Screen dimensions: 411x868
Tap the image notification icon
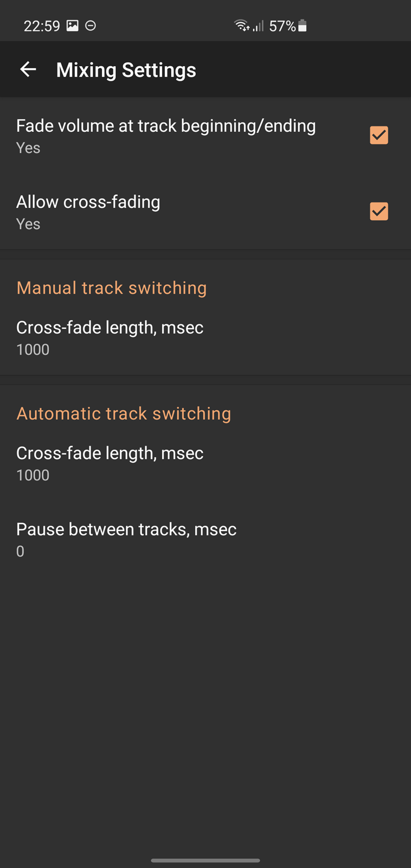(72, 25)
